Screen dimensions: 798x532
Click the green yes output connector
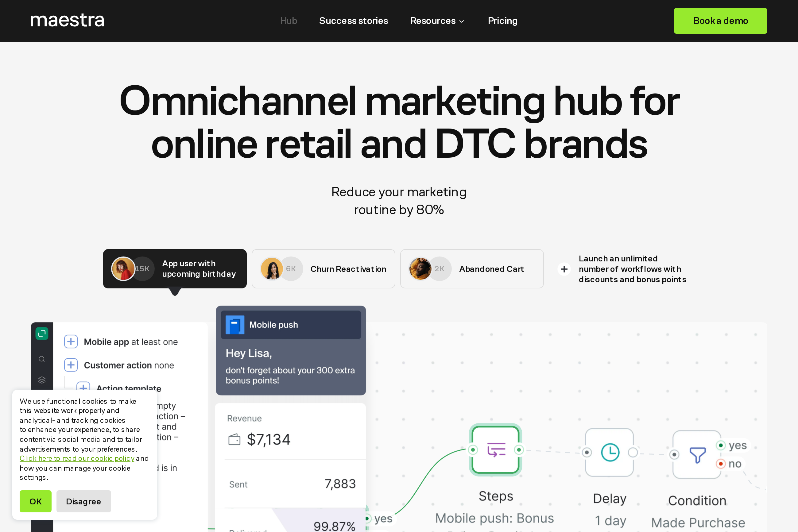[x=721, y=445]
